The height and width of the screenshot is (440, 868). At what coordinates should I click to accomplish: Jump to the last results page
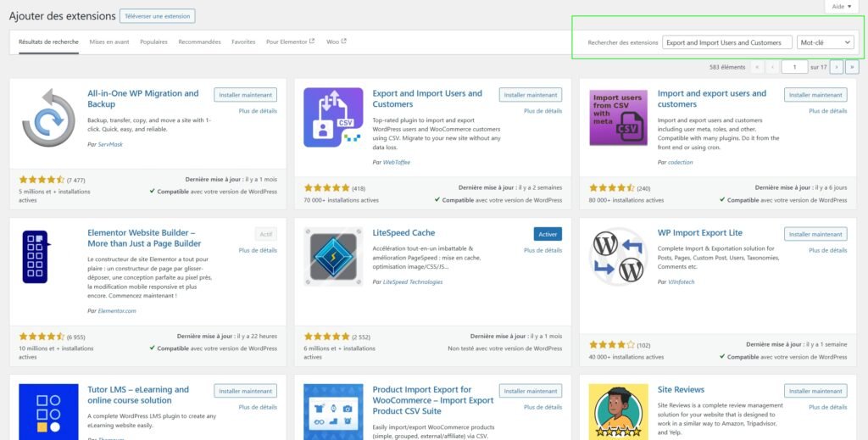point(852,67)
